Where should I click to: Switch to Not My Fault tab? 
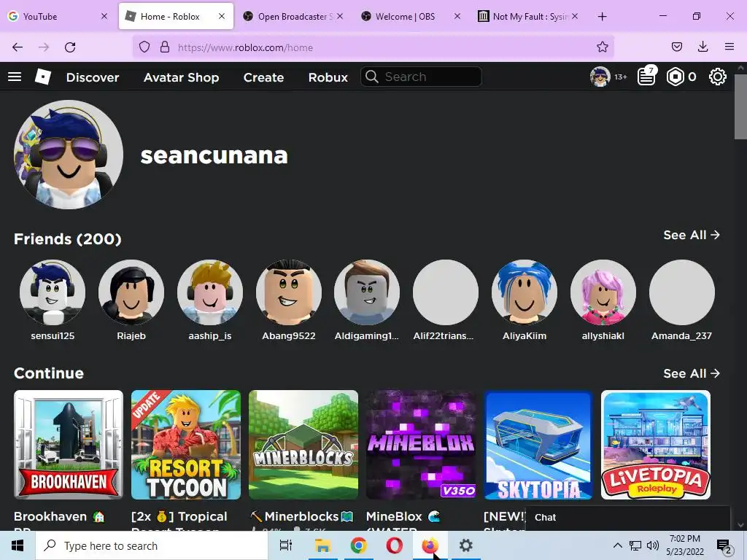click(522, 16)
